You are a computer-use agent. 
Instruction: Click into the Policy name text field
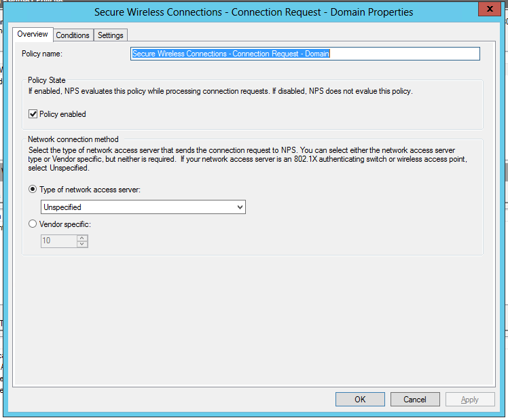pyautogui.click(x=305, y=54)
